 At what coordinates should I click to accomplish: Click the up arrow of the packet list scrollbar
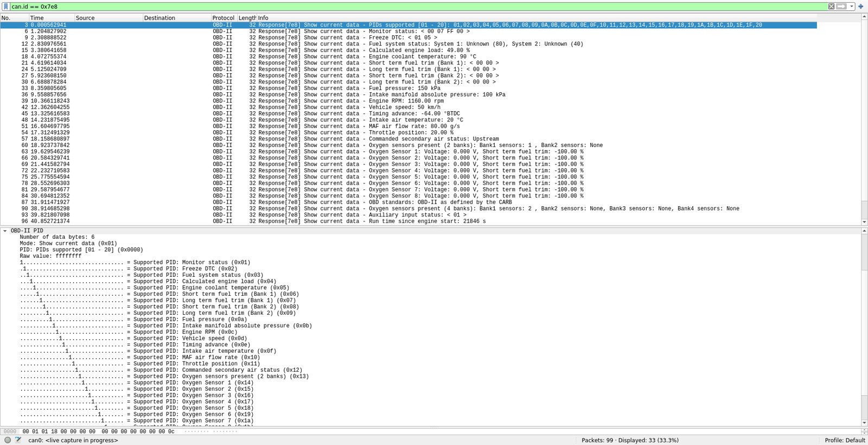pos(864,17)
